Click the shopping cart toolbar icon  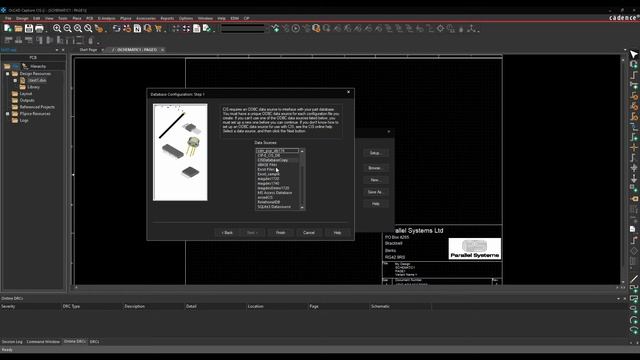[158, 29]
